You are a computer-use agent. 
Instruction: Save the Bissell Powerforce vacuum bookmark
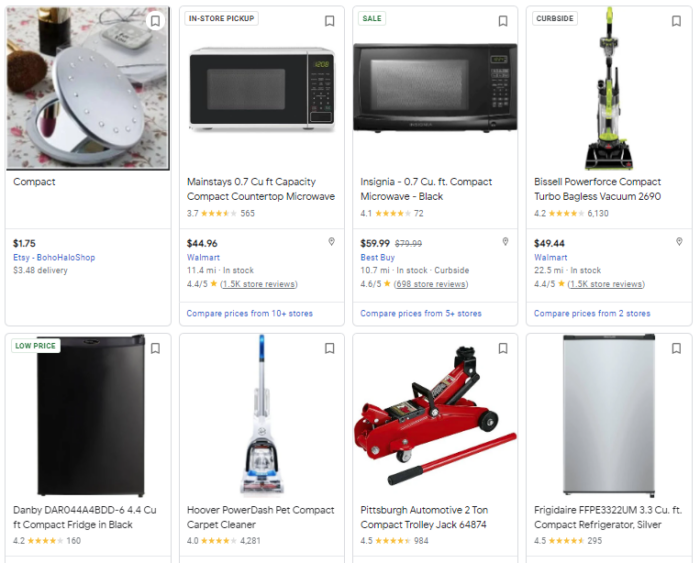676,21
